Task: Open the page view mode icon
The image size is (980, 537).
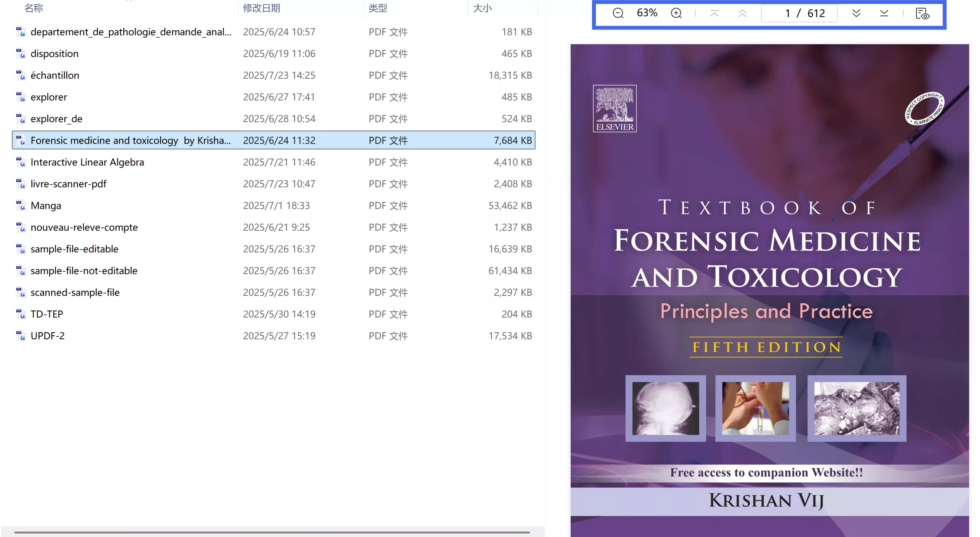Action: pos(922,13)
